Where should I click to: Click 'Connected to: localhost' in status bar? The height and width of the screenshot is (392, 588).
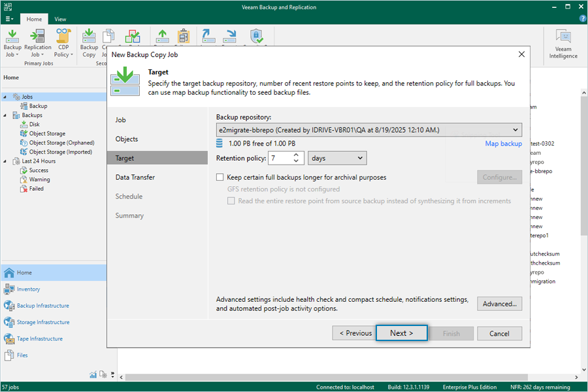(345, 387)
